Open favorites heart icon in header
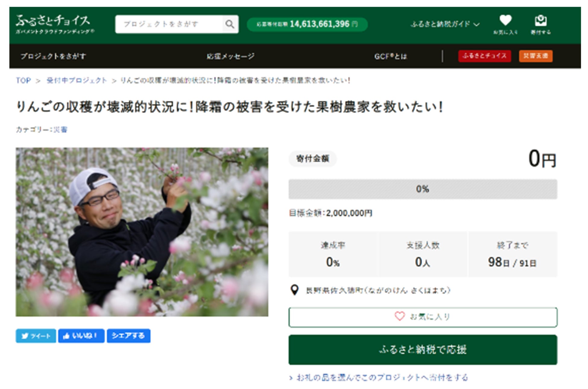The width and height of the screenshot is (588, 389). pyautogui.click(x=505, y=24)
